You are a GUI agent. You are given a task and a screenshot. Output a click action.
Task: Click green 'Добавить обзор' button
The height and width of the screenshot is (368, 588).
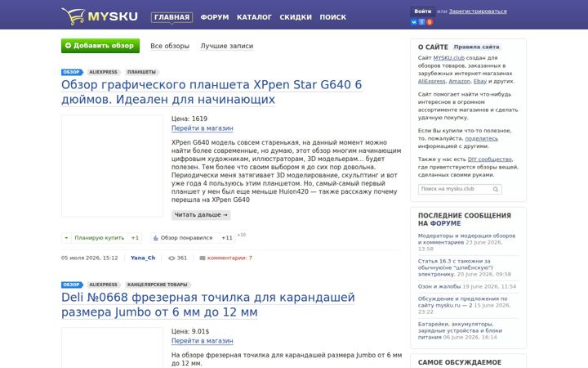100,46
